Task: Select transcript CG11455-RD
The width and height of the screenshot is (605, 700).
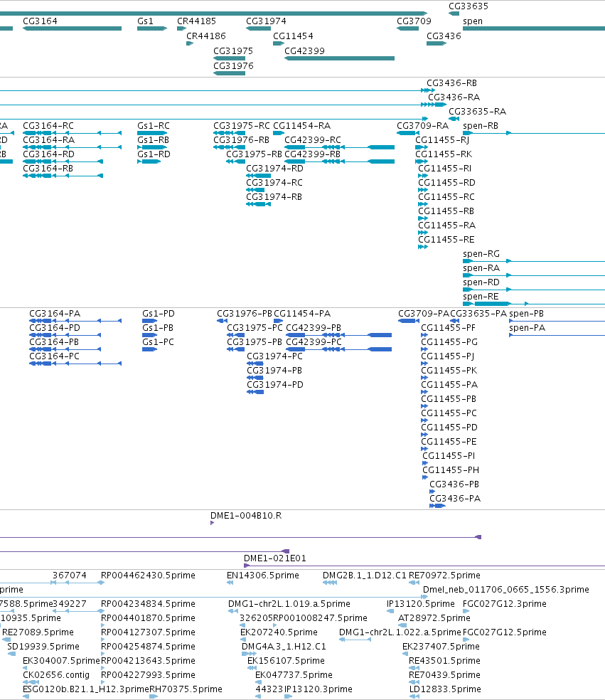Action: (446, 183)
